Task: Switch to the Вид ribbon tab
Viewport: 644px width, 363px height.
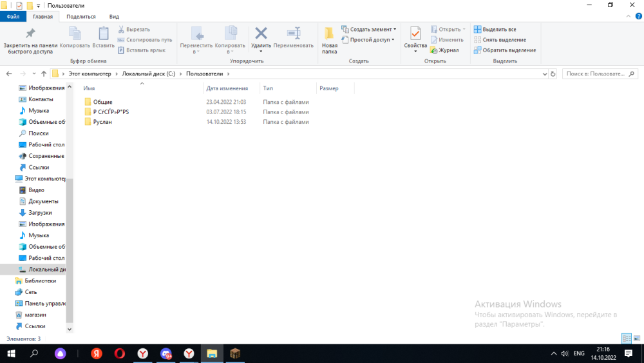Action: pos(114,17)
